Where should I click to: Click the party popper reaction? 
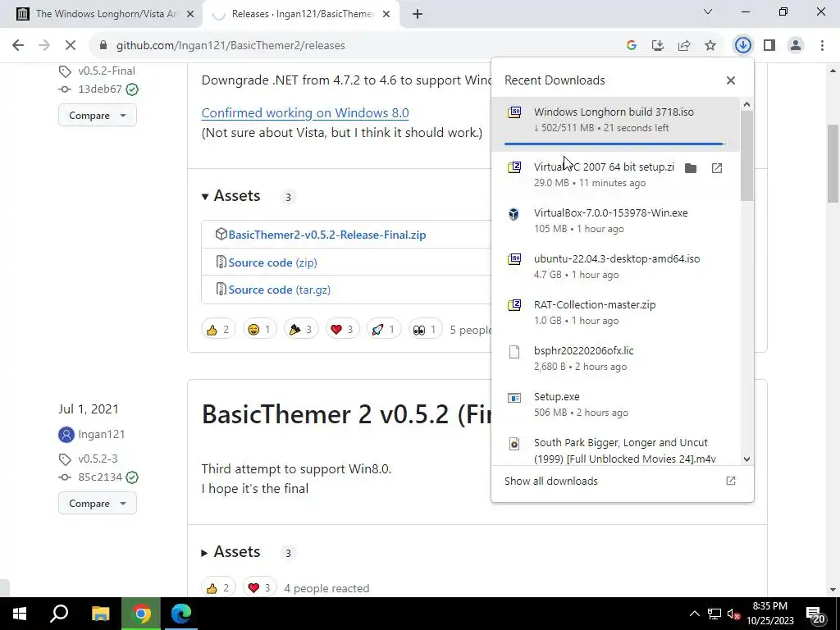301,330
